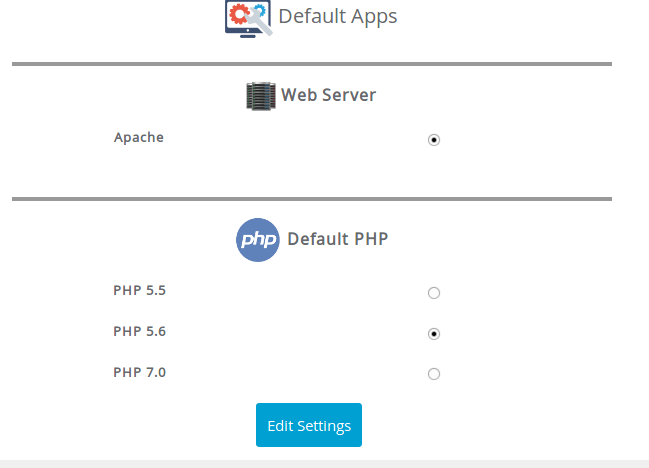
Task: Click the blue php logo
Action: tap(257, 240)
